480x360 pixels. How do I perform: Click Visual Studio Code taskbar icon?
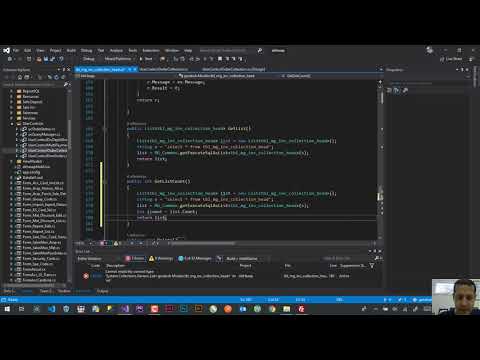(52, 309)
